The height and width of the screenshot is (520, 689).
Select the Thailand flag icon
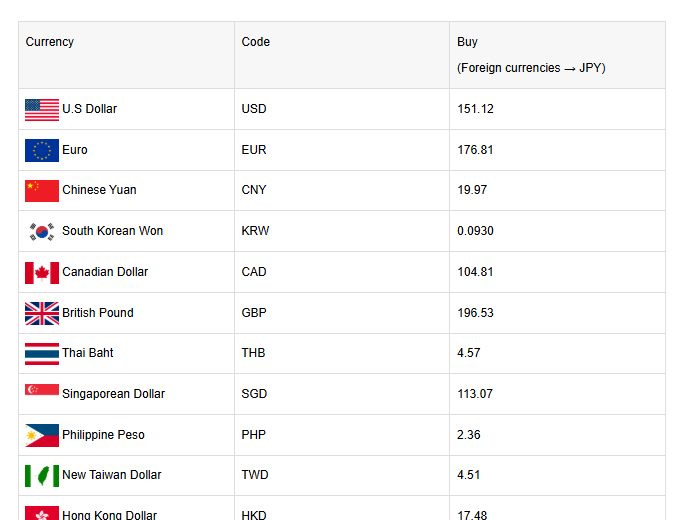point(42,353)
